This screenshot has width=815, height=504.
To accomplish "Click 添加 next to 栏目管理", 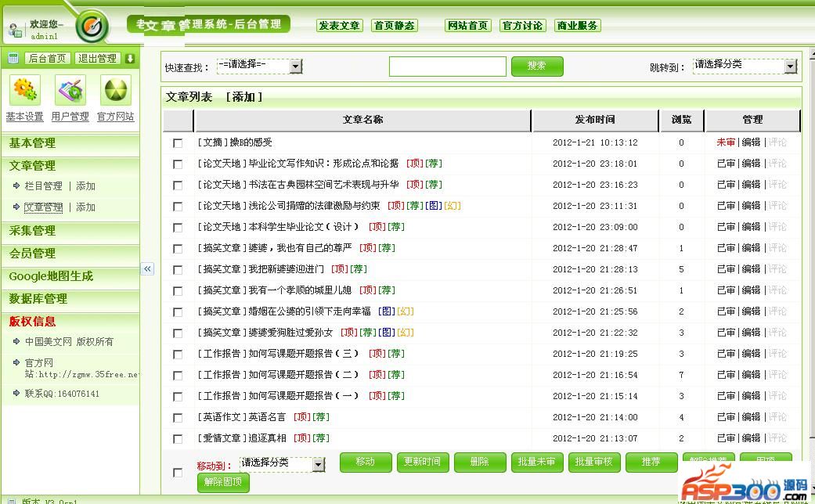I will tap(86, 186).
